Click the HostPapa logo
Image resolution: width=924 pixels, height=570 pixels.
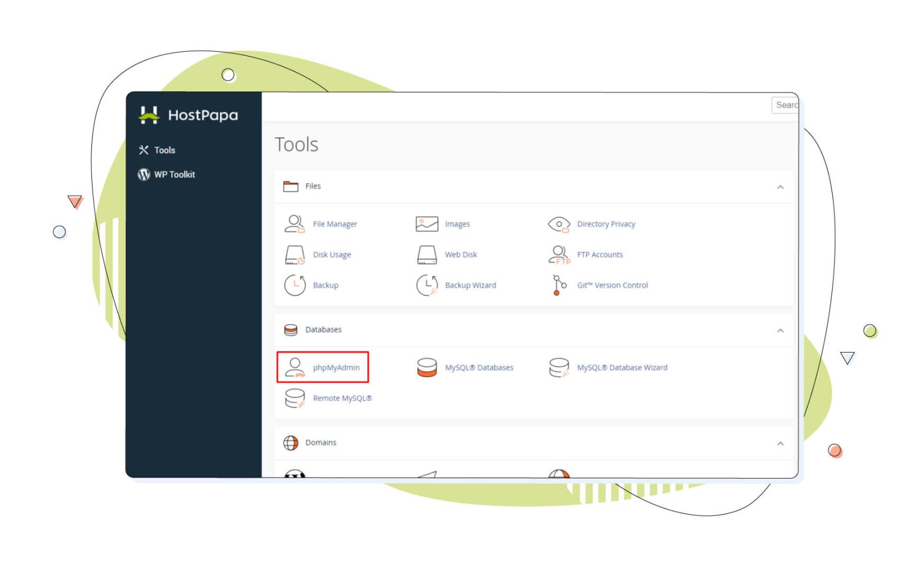click(x=188, y=115)
